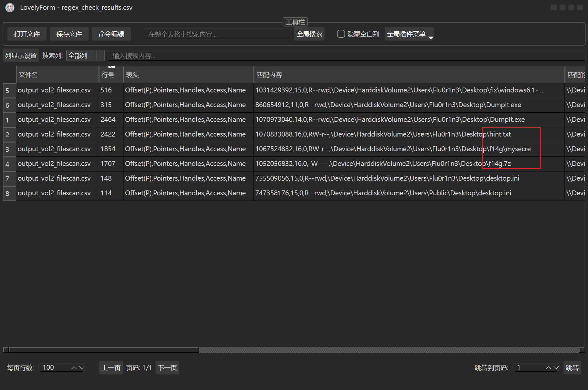
Task: Click the match cell ending in f14g.7z
Action: coord(409,164)
